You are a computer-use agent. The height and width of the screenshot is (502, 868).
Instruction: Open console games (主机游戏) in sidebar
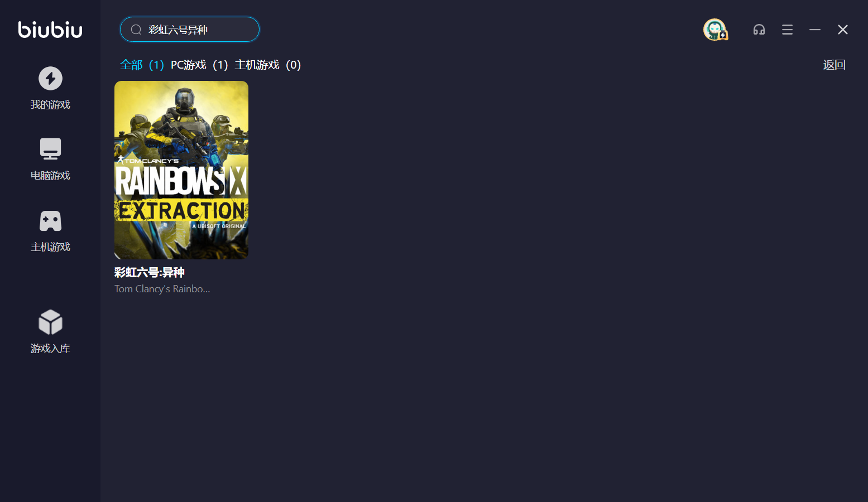pyautogui.click(x=50, y=230)
